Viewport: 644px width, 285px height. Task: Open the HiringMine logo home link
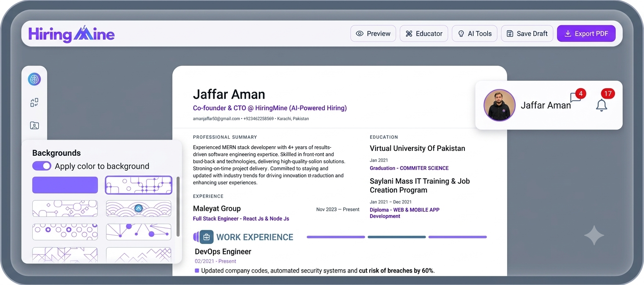pos(71,34)
